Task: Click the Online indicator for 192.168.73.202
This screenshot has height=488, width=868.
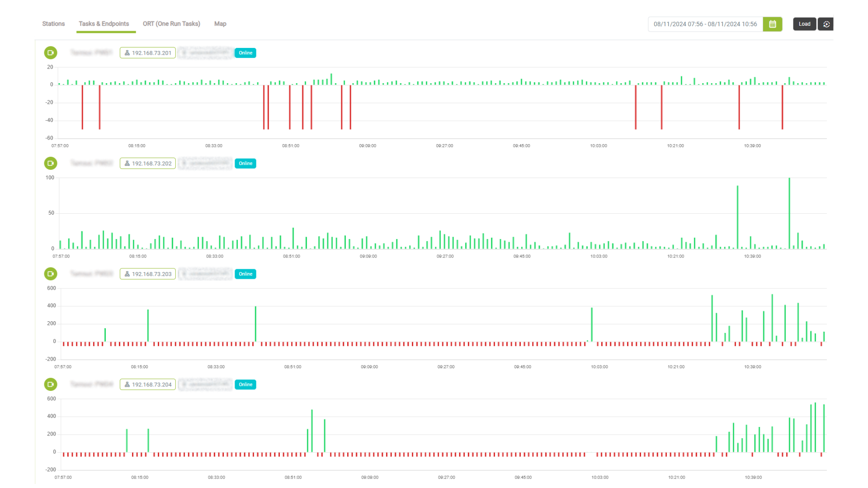Action: (245, 163)
